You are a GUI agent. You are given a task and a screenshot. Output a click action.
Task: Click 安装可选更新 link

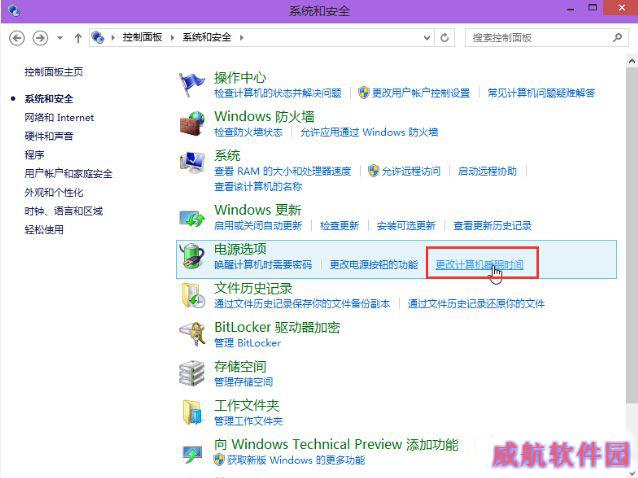(x=406, y=225)
